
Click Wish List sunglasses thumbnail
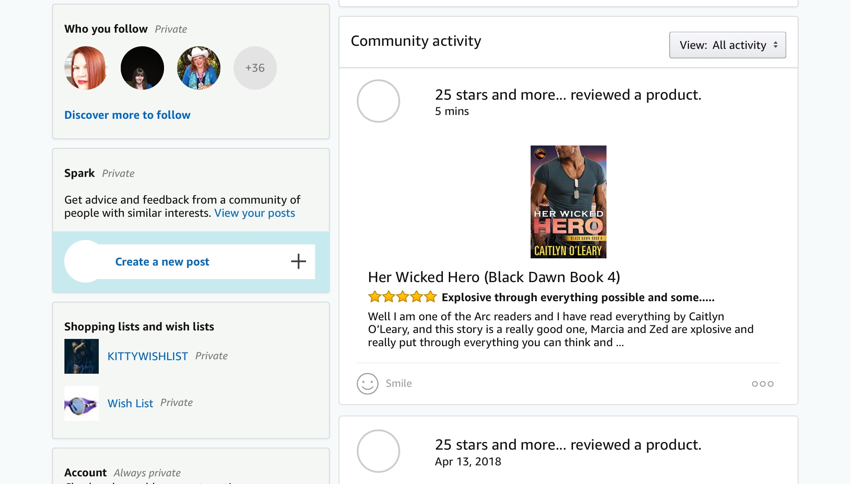point(81,403)
